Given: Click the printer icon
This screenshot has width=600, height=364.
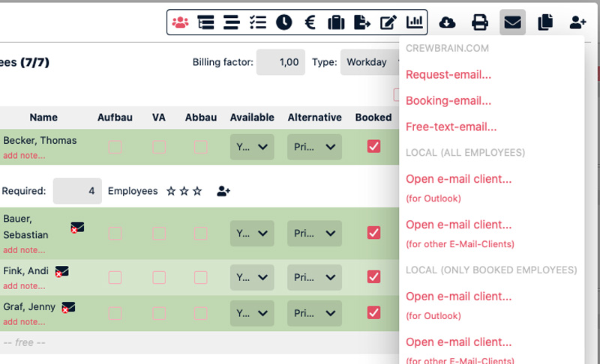Looking at the screenshot, I should pos(480,22).
